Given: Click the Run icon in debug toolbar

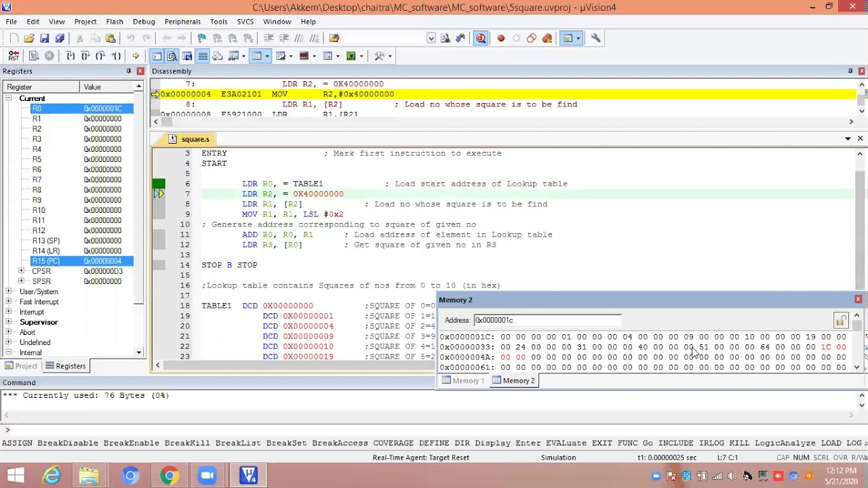Looking at the screenshot, I should (33, 56).
